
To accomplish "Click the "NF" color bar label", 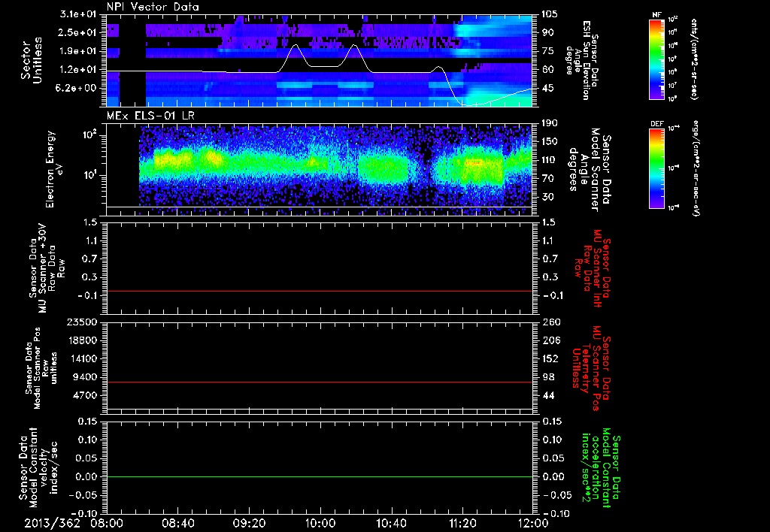I will 657,15.
